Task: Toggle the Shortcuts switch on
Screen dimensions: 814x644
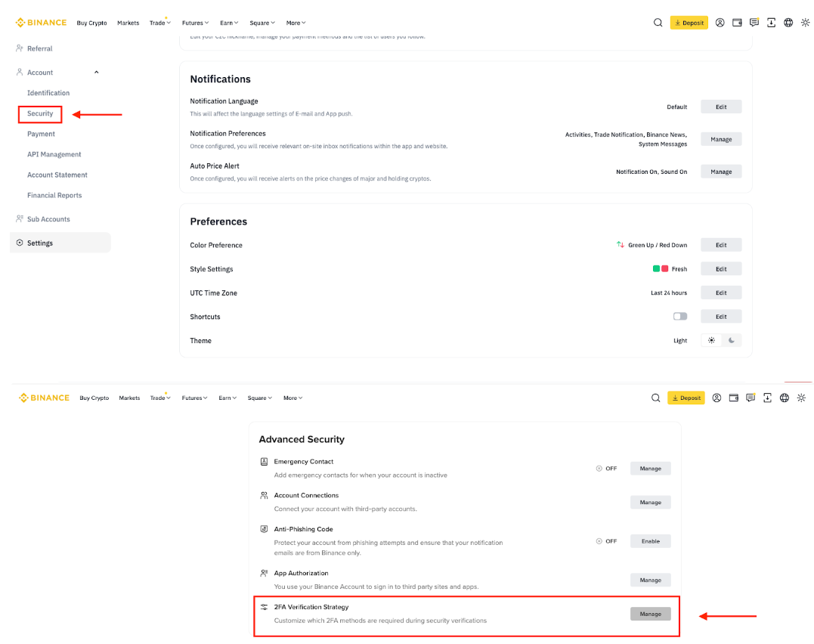Action: pos(680,317)
